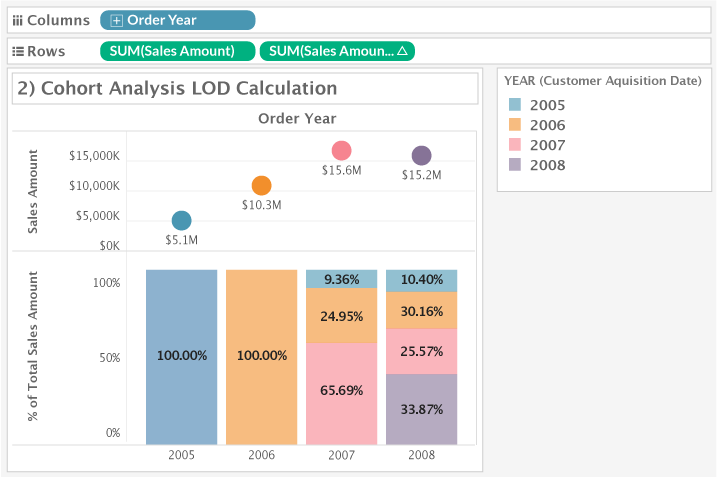Click the % of Total Sales Amount axis title
The image size is (720, 477).
pos(32,346)
